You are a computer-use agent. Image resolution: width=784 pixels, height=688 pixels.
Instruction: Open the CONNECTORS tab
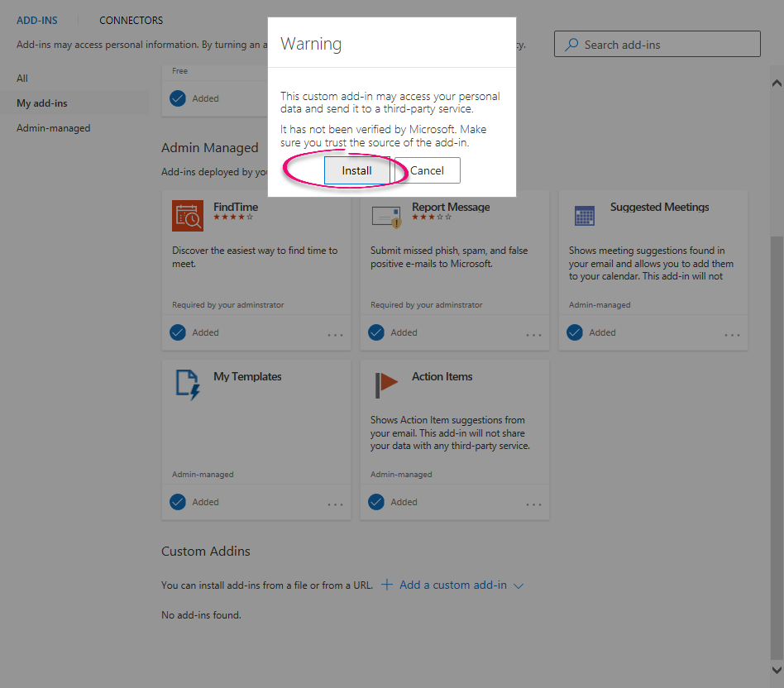[131, 21]
